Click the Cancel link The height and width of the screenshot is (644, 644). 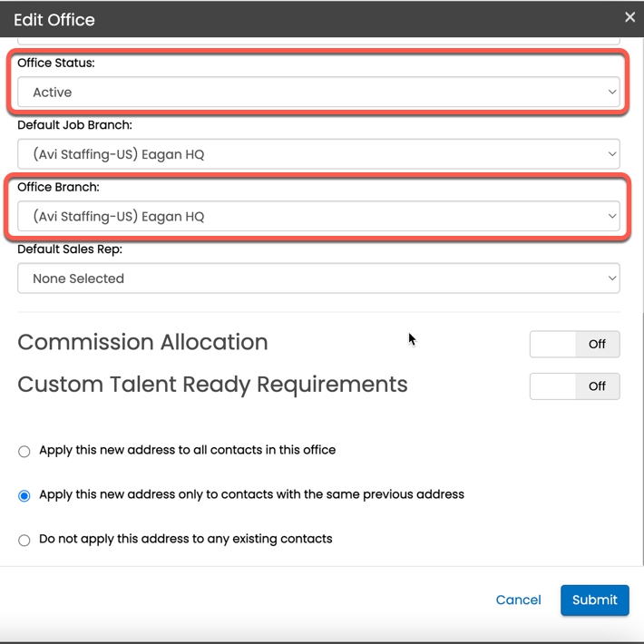518,600
